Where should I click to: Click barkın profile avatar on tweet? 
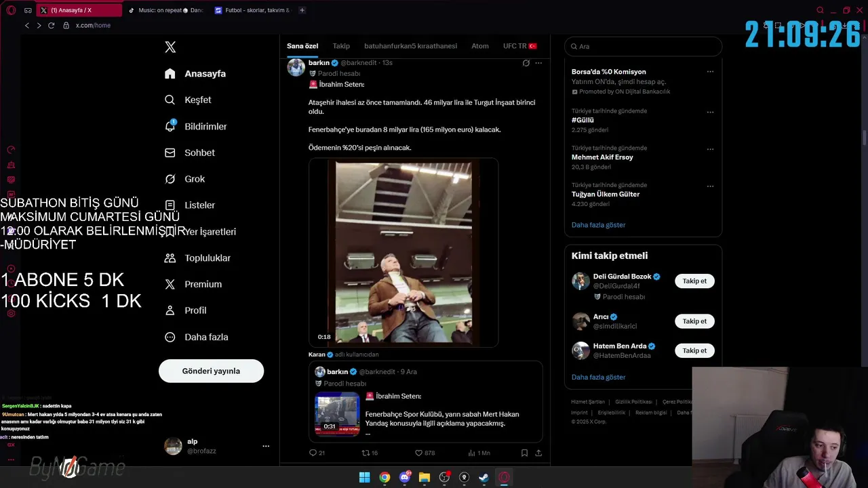coord(296,67)
